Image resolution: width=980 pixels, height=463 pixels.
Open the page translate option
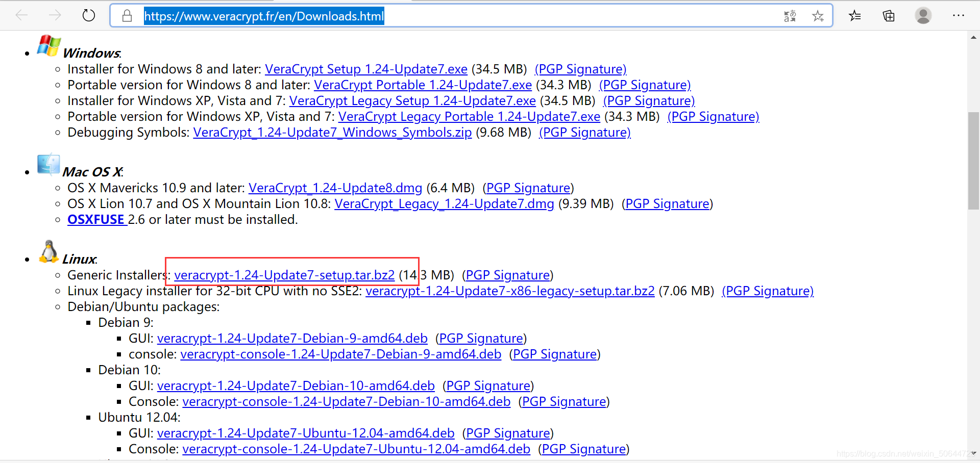point(790,16)
